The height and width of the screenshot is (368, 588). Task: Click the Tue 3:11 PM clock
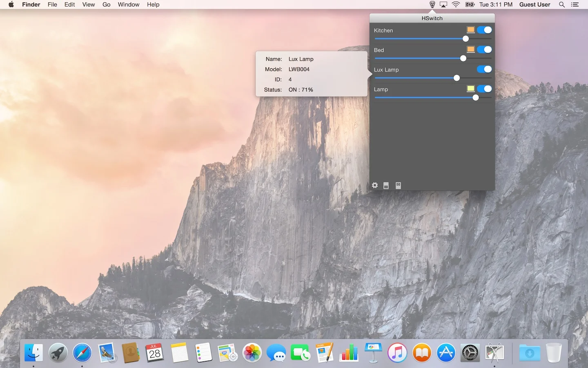(x=496, y=4)
